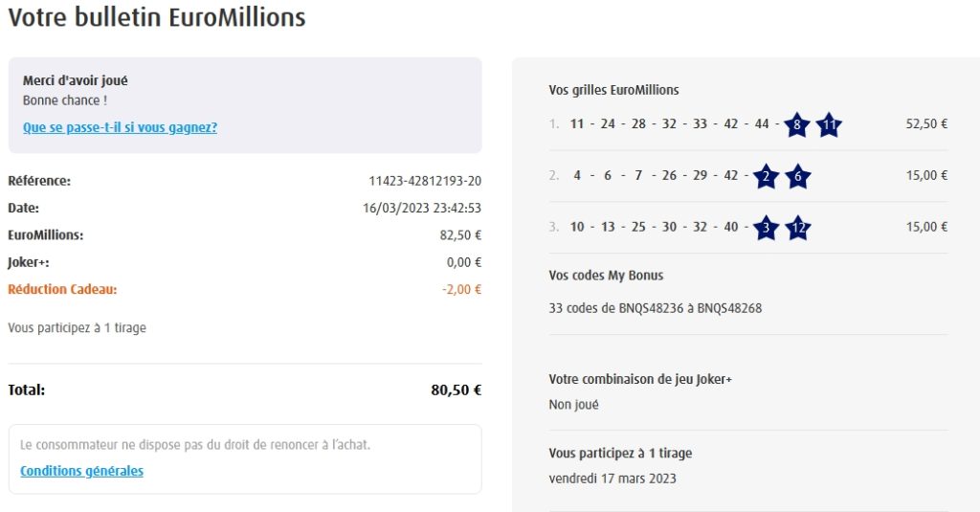Click the star number 2 icon

point(766,176)
